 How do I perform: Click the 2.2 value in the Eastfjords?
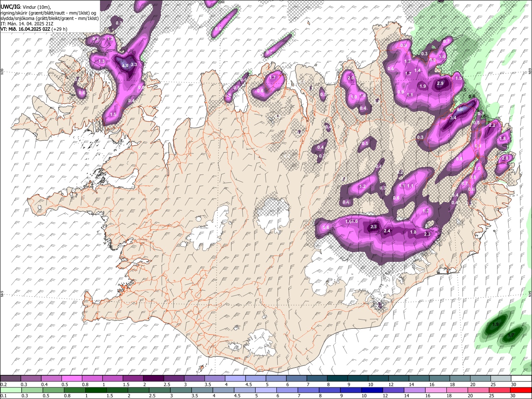tap(493, 126)
